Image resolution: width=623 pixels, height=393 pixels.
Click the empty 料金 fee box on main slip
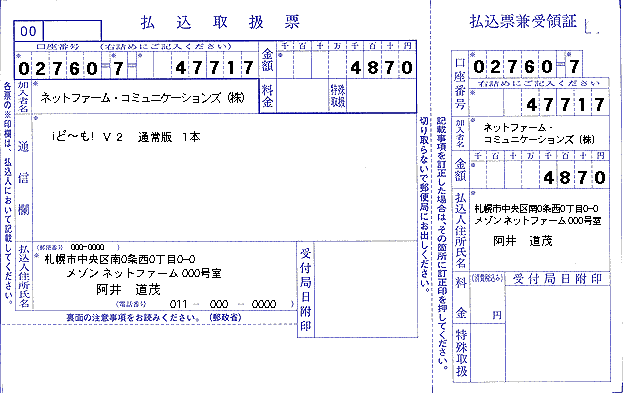click(x=303, y=96)
